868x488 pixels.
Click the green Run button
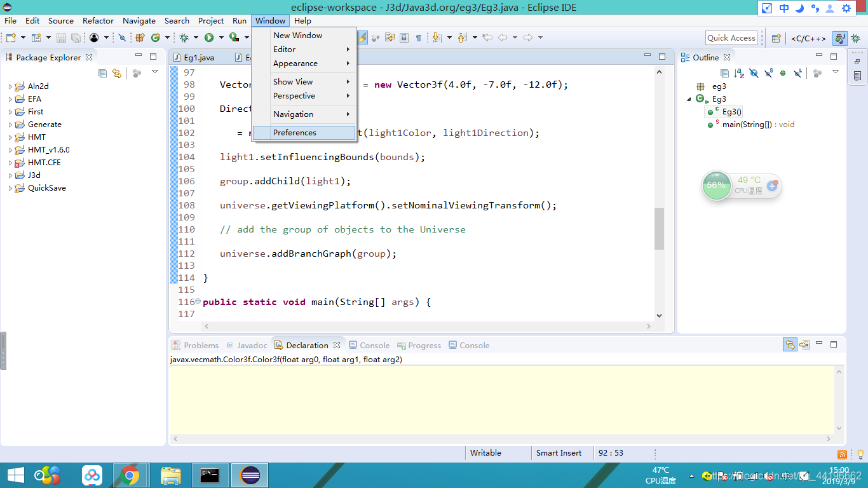pos(209,37)
